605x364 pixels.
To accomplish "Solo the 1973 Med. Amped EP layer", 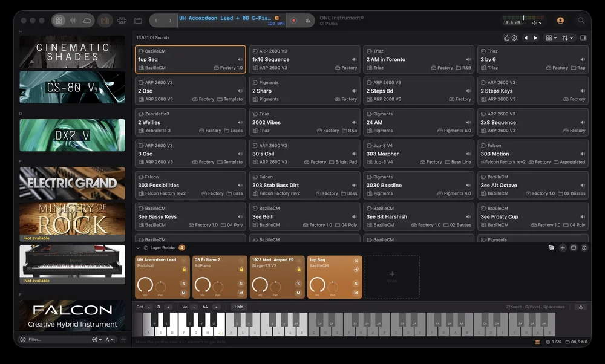I will point(298,284).
